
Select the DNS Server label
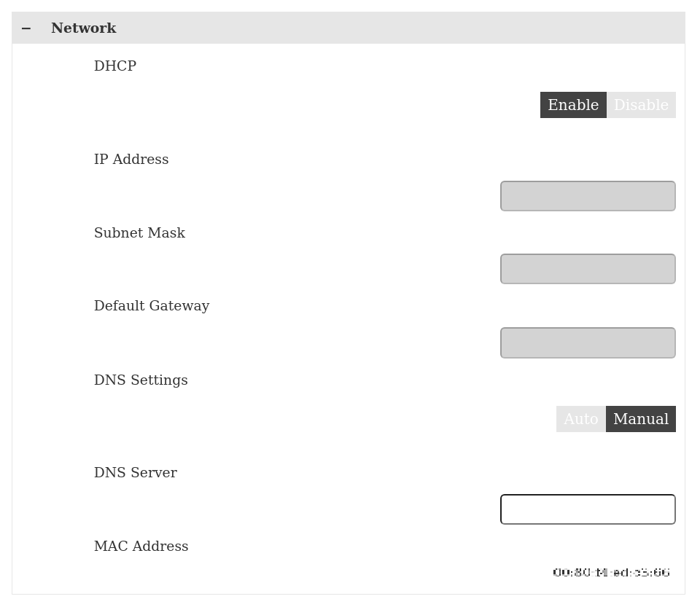[x=135, y=473]
